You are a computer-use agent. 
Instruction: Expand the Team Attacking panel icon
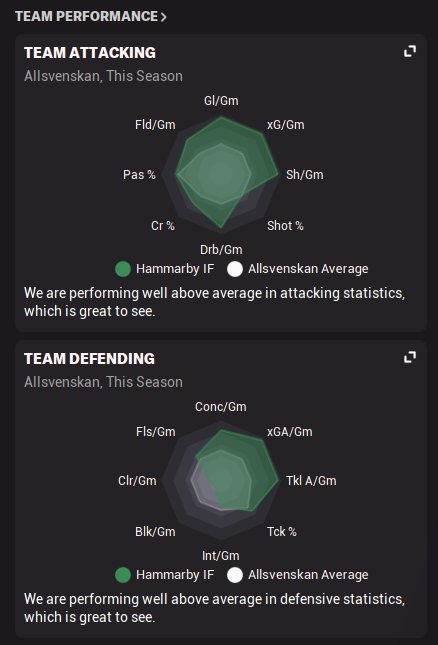tap(410, 51)
